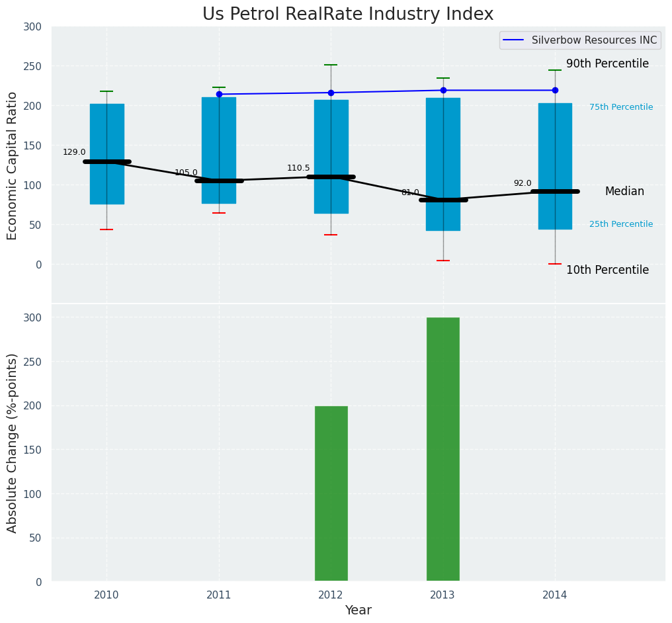Click the Silverbow Resources INC legend entry
This screenshot has width=672, height=623.
click(580, 40)
